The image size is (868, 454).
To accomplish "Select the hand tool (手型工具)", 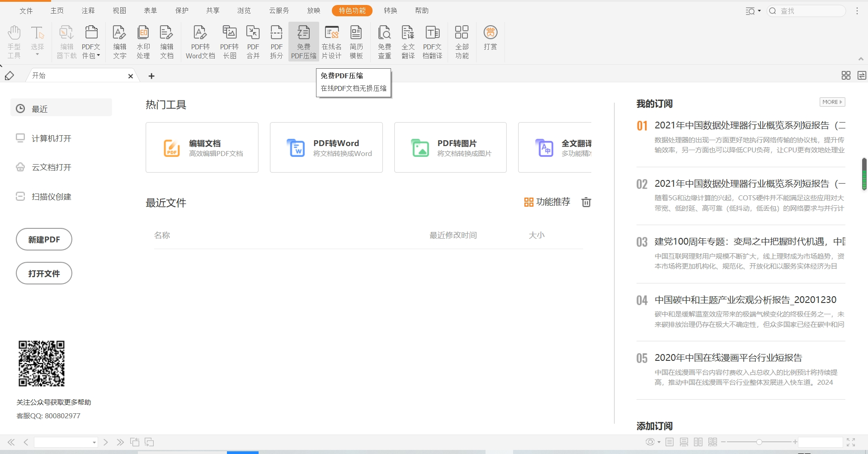I will coord(14,41).
